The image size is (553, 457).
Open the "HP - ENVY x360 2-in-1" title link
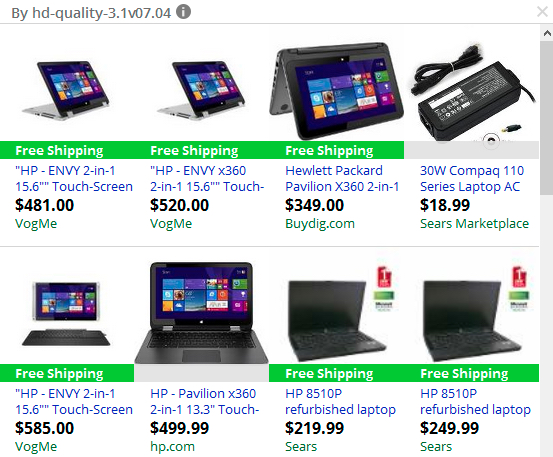coord(207,178)
